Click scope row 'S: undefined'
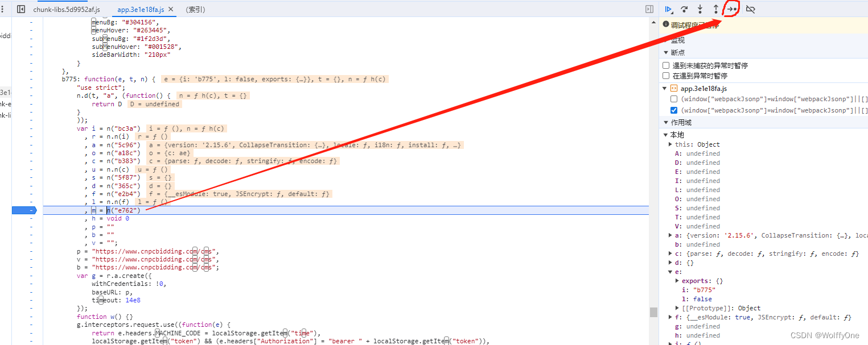The image size is (868, 345). pyautogui.click(x=697, y=208)
